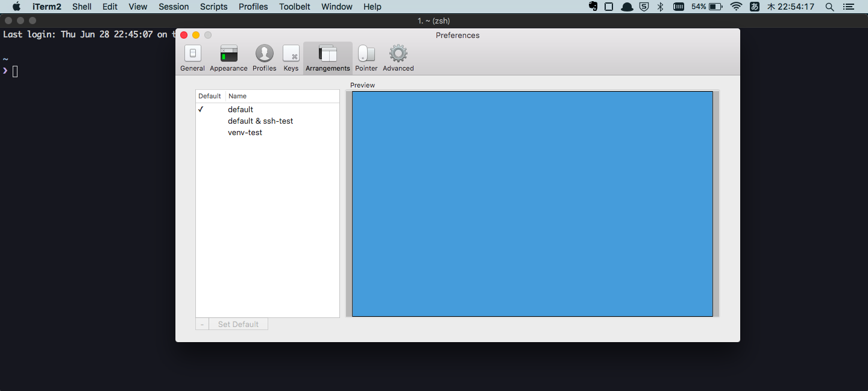The image size is (868, 391).
Task: Click the memory chip menu bar icon
Action: click(678, 7)
